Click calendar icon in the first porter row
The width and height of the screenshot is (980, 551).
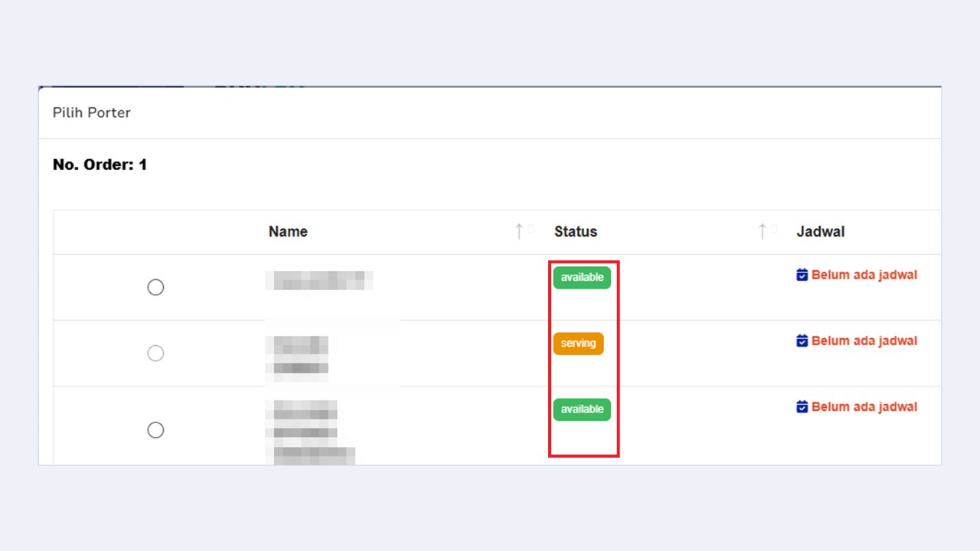pyautogui.click(x=802, y=275)
